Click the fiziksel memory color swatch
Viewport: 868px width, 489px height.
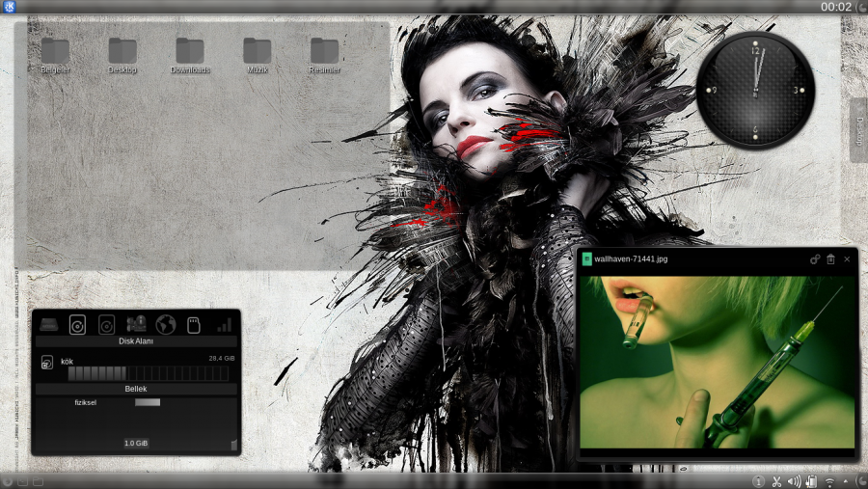tap(148, 402)
